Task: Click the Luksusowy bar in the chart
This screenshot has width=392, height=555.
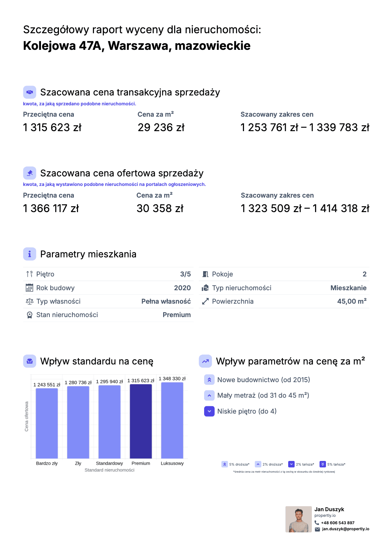Action: [172, 420]
